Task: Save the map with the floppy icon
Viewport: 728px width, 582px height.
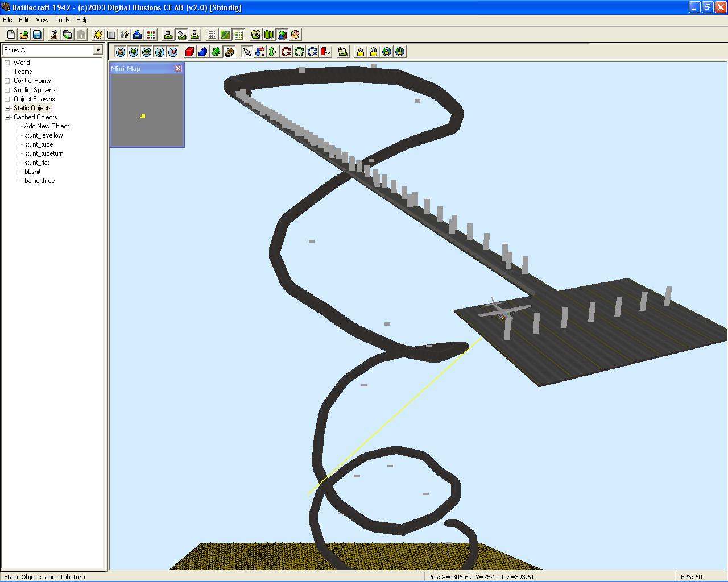Action: pos(37,35)
